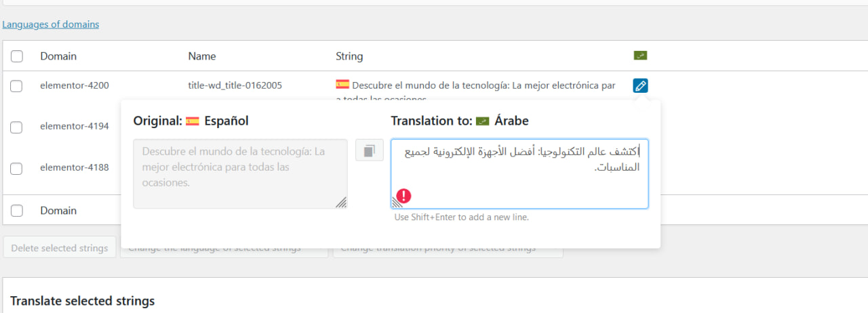The width and height of the screenshot is (868, 313).
Task: Open the Languages of domains link
Action: click(x=51, y=24)
